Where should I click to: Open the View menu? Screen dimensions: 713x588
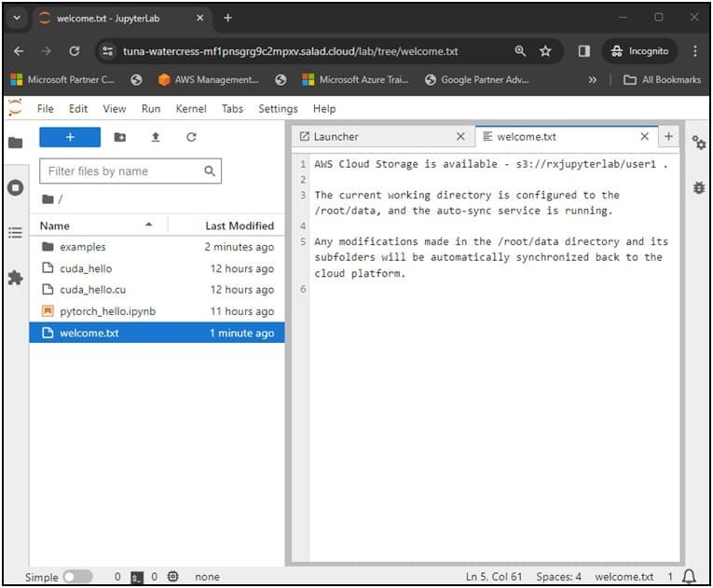click(114, 109)
